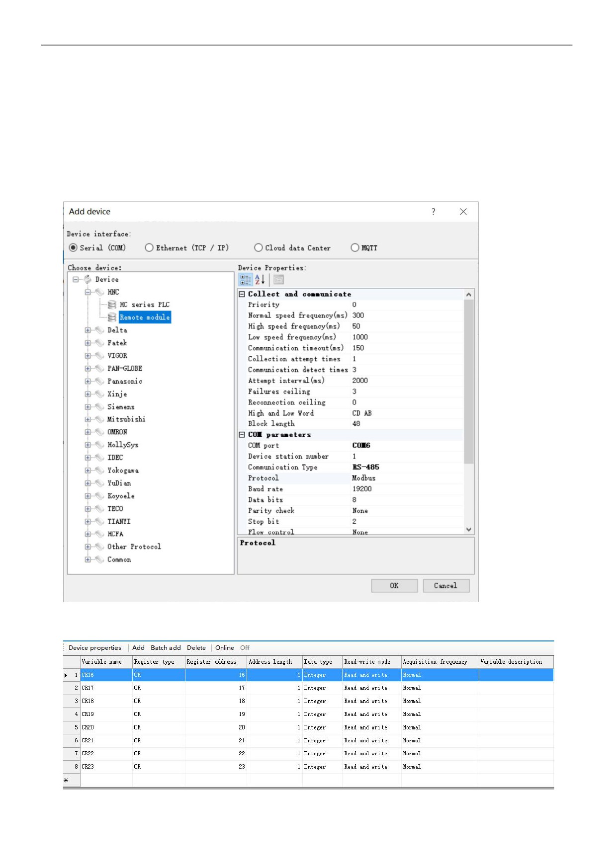This screenshot has height=868, width=613.
Task: Click the Cancel button
Action: 446,586
